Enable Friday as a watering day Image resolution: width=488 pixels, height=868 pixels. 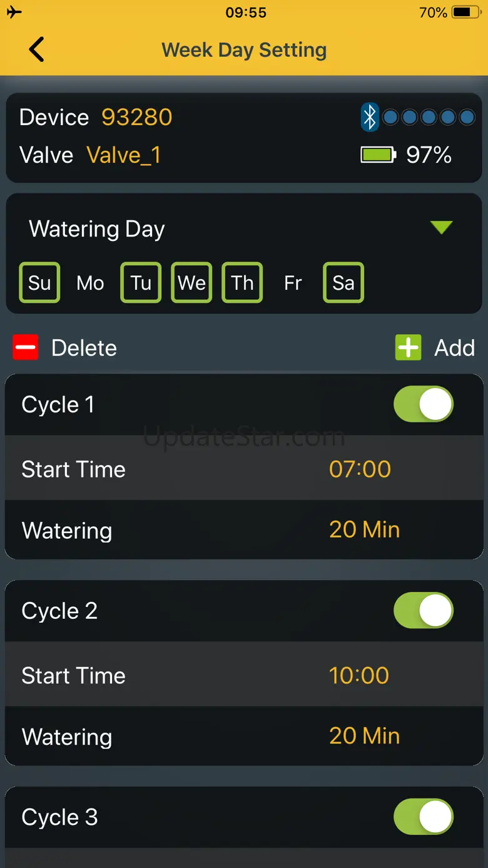293,283
